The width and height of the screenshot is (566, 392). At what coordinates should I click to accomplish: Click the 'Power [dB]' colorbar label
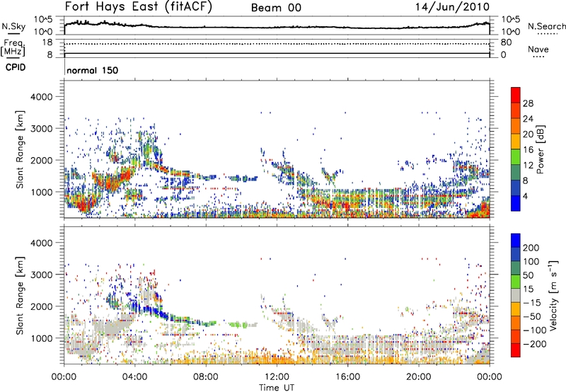point(541,149)
